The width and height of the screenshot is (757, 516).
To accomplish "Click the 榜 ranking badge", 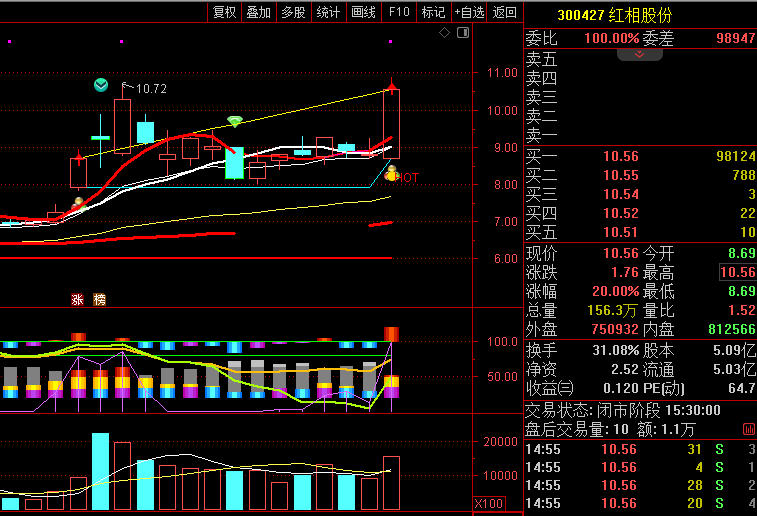I will (99, 299).
